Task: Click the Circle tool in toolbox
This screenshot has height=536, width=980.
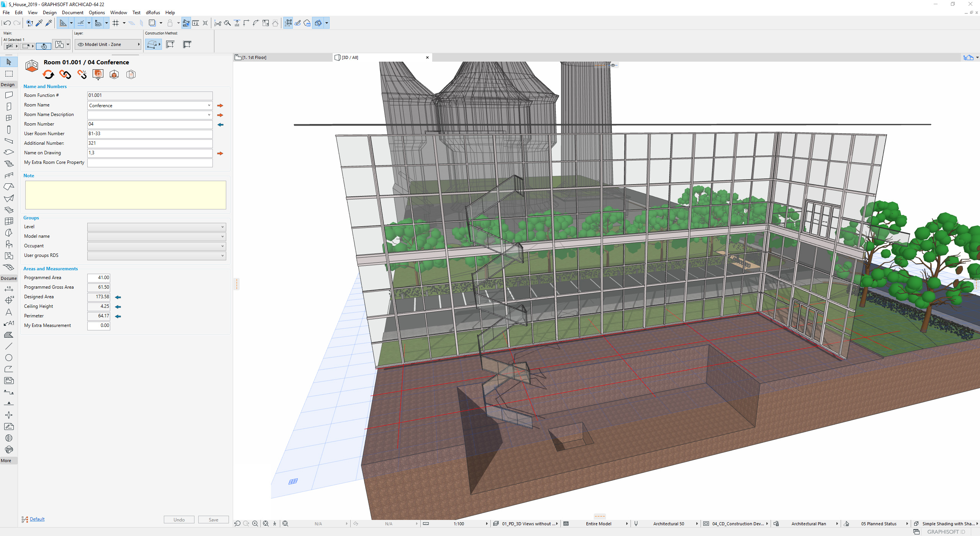Action: 9,358
